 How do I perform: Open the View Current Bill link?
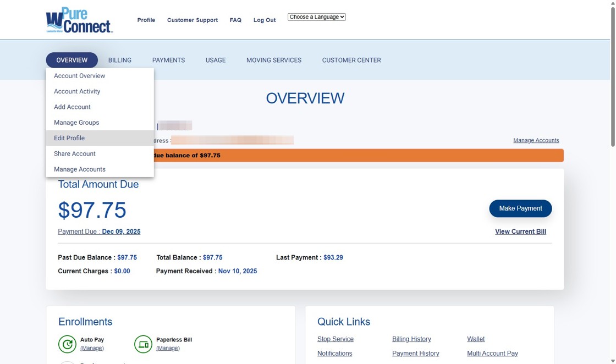point(520,231)
